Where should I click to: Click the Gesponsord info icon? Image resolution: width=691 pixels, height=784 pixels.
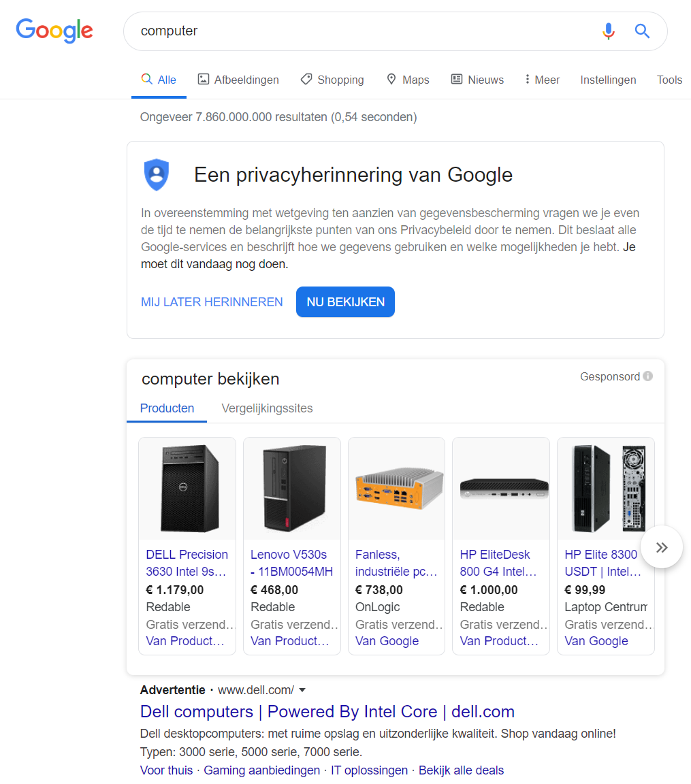tap(647, 376)
